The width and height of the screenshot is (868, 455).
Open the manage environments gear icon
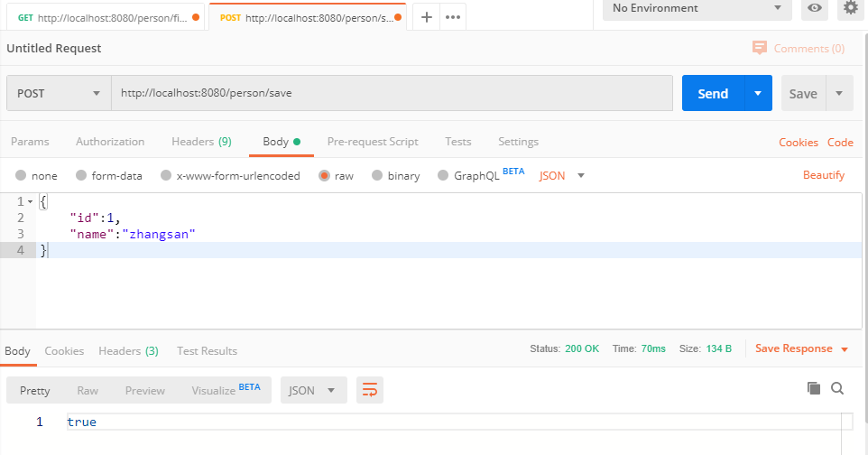850,8
